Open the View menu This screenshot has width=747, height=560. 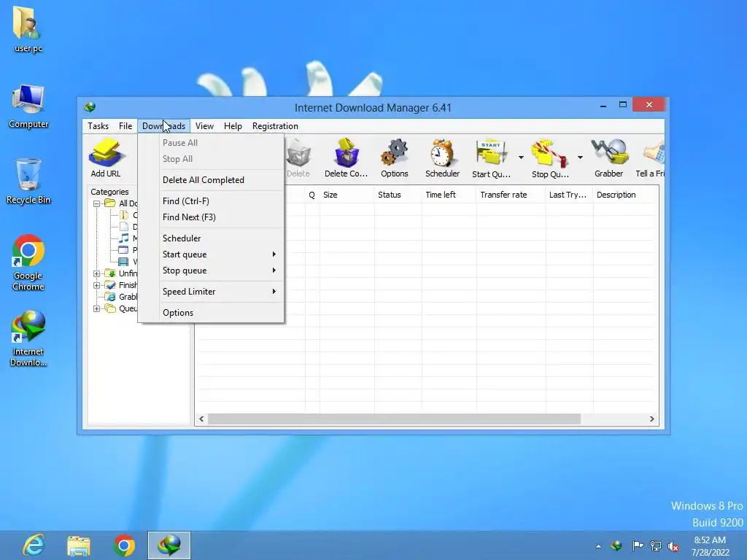click(x=204, y=126)
